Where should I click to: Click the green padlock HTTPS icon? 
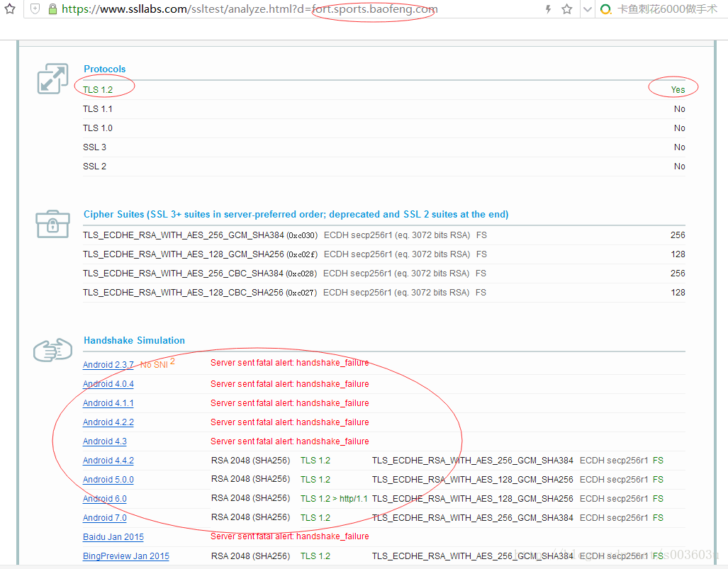(x=53, y=9)
